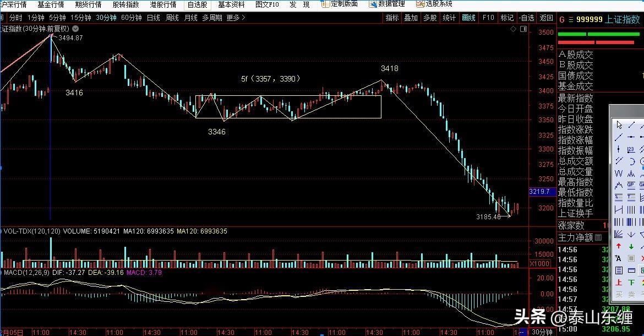The width and height of the screenshot is (644, 336).
Task: Click the diamond icon above price axis
Action: [513, 29]
